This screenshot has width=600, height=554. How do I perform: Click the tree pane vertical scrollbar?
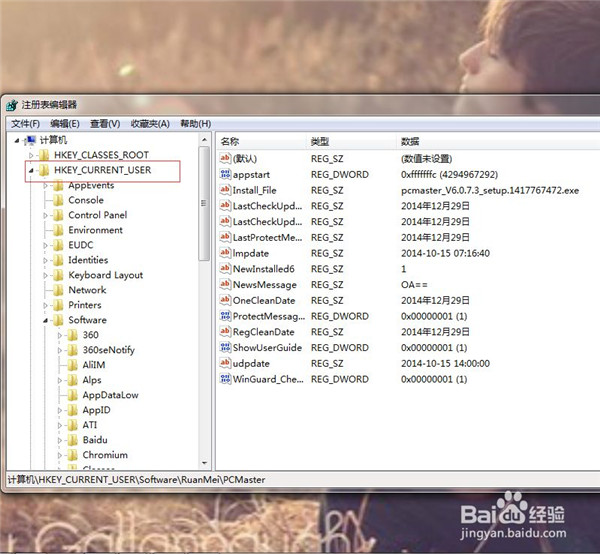coord(205,300)
